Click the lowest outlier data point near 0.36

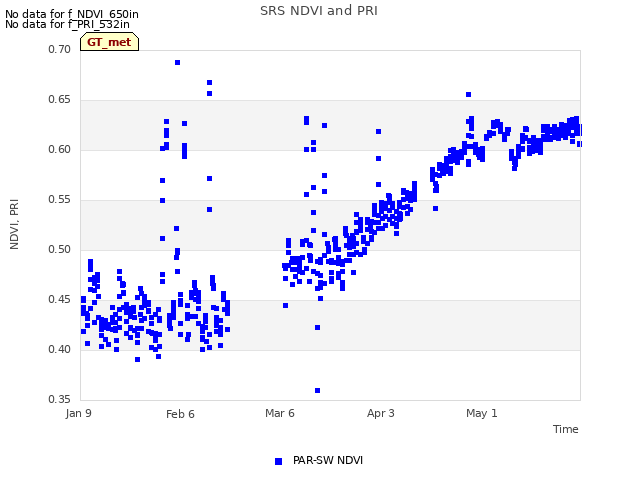pyautogui.click(x=318, y=391)
